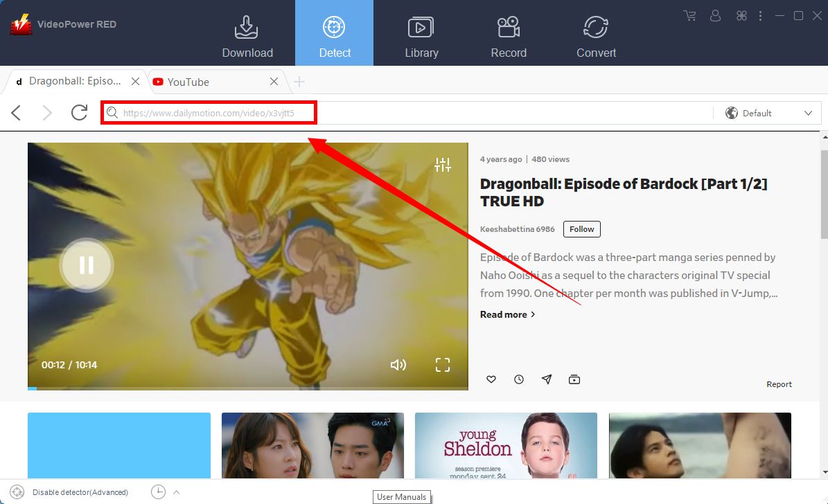Screen dimensions: 828x504
Task: Click the video progress bar
Action: point(247,388)
